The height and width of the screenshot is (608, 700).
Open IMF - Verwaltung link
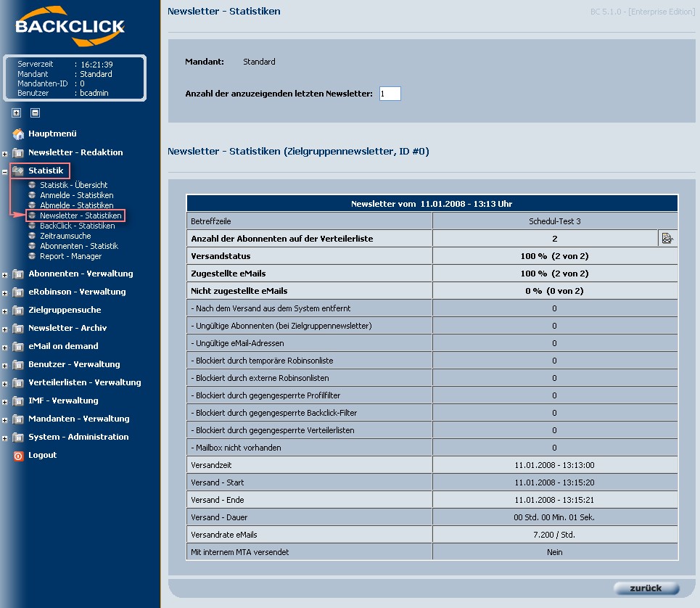coord(63,400)
